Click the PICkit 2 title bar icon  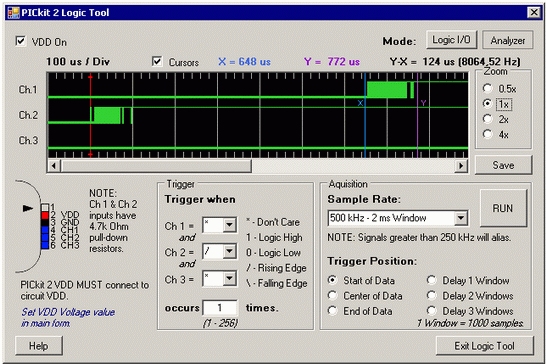[x=13, y=13]
